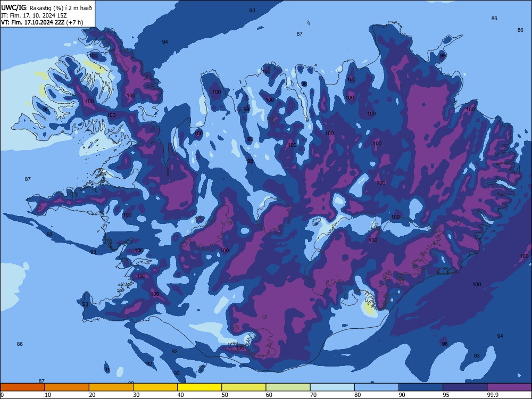Click the pale blue 70–80 legend swatch
Screen dimensions: 532x399
332,387
